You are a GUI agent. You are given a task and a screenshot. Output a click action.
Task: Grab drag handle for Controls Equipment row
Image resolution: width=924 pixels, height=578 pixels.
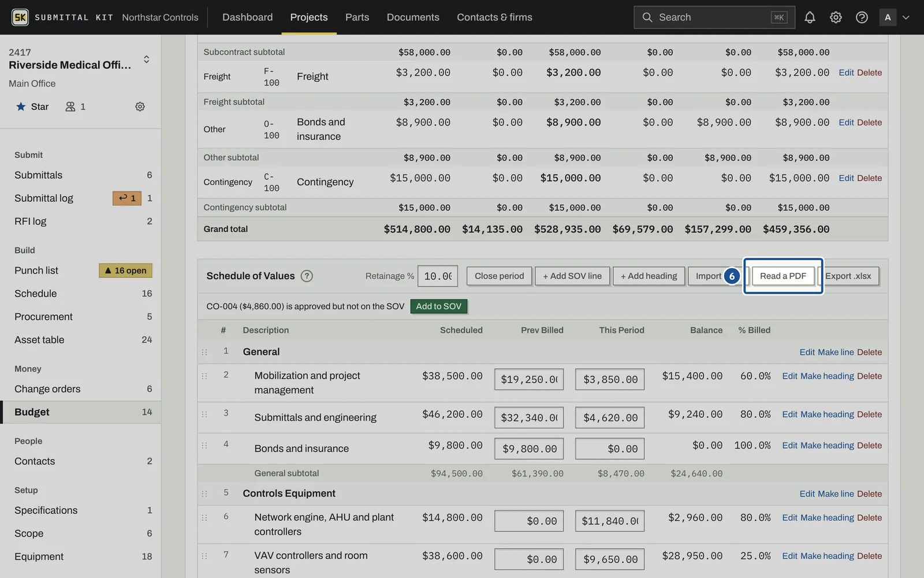[x=204, y=494]
